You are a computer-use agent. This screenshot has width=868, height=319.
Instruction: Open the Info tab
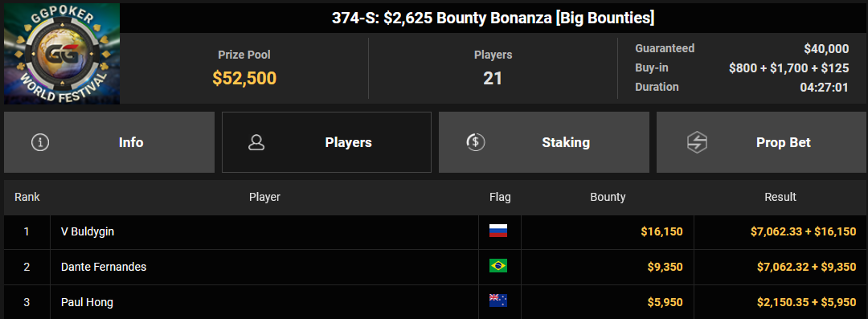[x=109, y=142]
